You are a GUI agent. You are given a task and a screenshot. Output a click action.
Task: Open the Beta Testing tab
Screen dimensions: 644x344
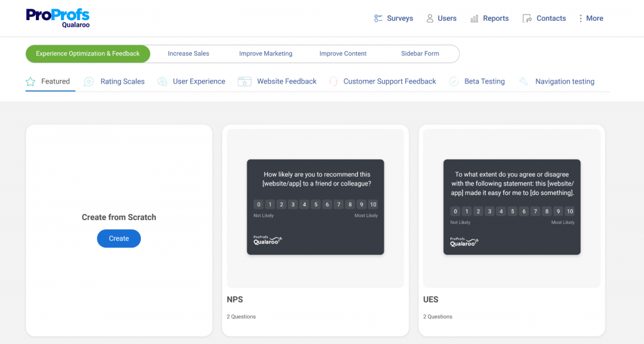[x=477, y=82]
